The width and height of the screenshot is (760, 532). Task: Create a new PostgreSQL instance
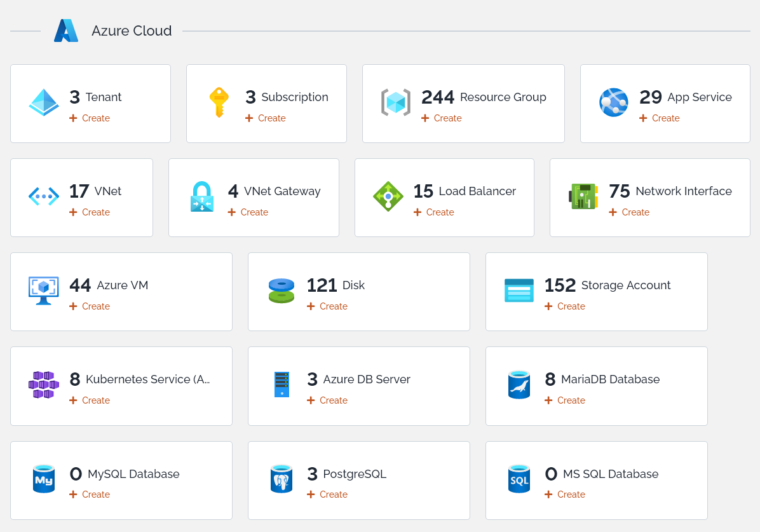point(327,494)
